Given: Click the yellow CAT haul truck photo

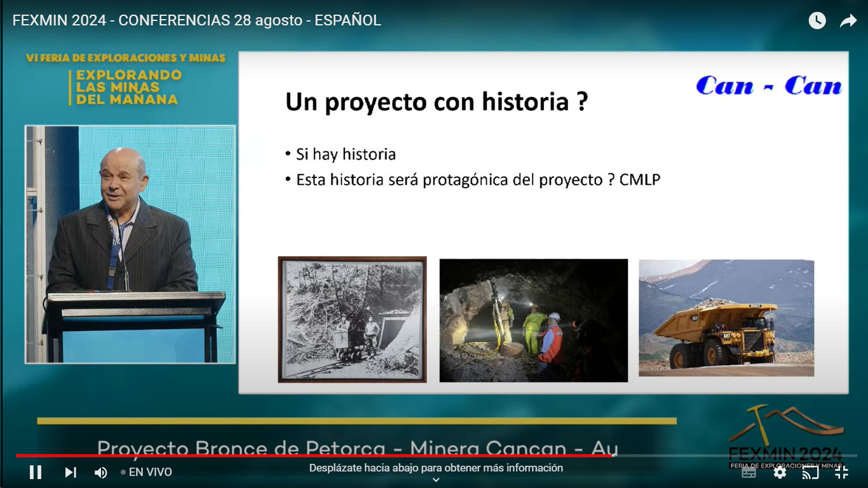Looking at the screenshot, I should coord(726,318).
